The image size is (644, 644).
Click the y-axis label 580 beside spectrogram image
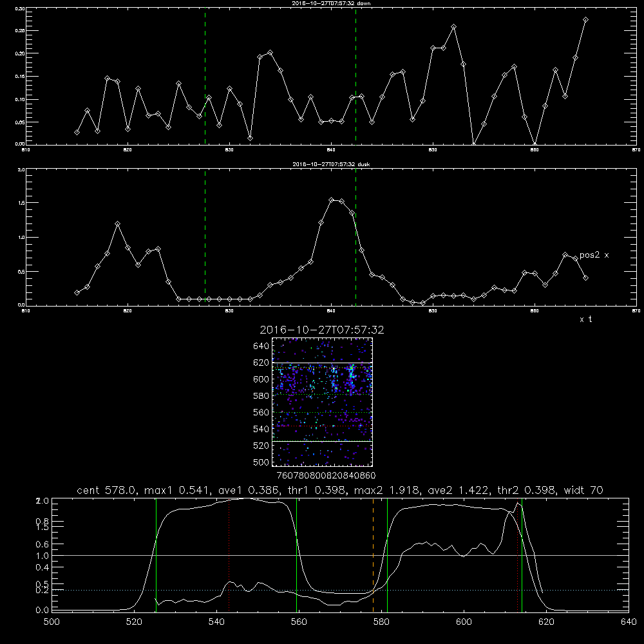coord(261,396)
